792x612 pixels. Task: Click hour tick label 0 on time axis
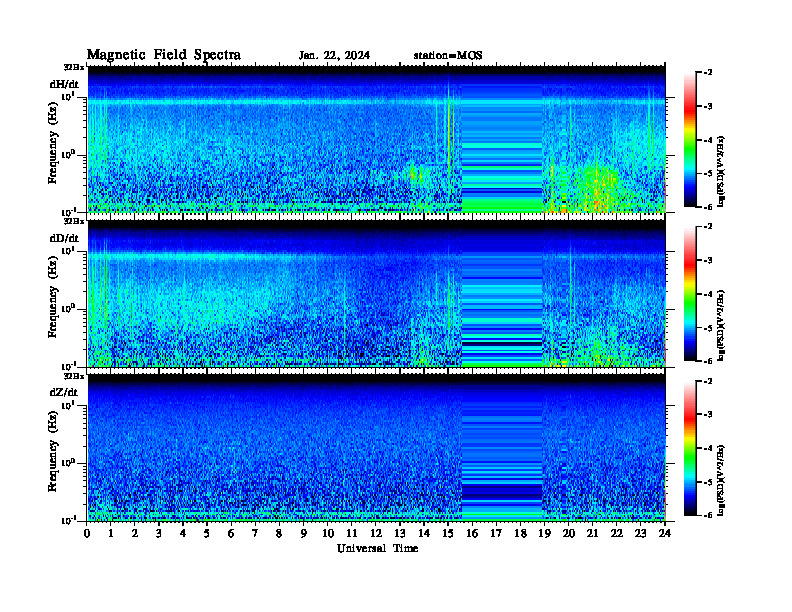tap(87, 533)
